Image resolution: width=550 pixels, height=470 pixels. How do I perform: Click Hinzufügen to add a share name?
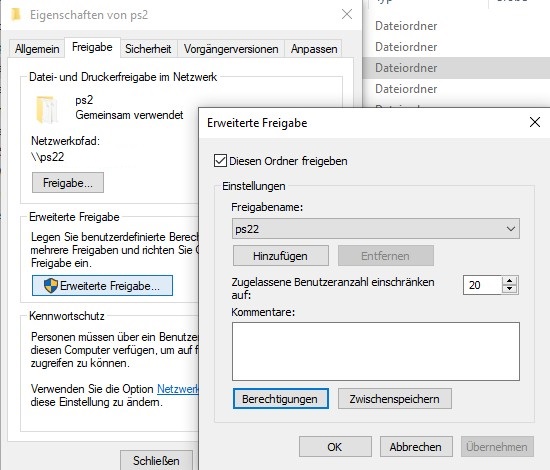click(281, 256)
